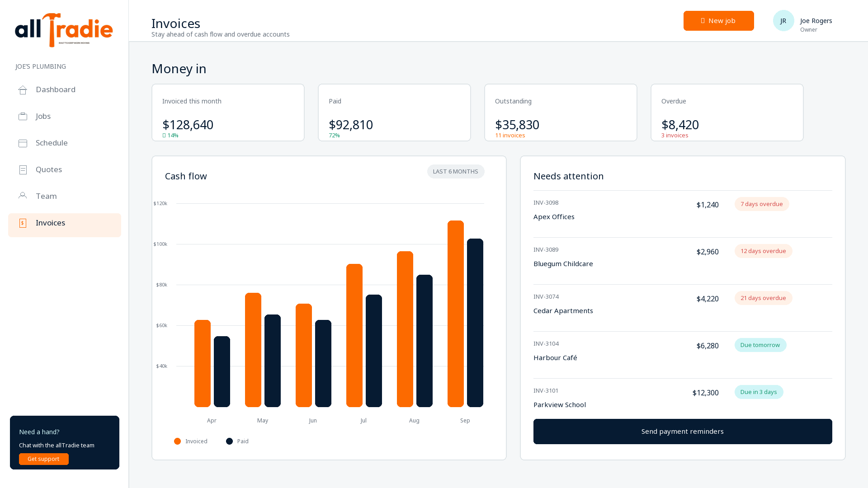Click the 14% growth indicator
868x488 pixels.
[170, 136]
